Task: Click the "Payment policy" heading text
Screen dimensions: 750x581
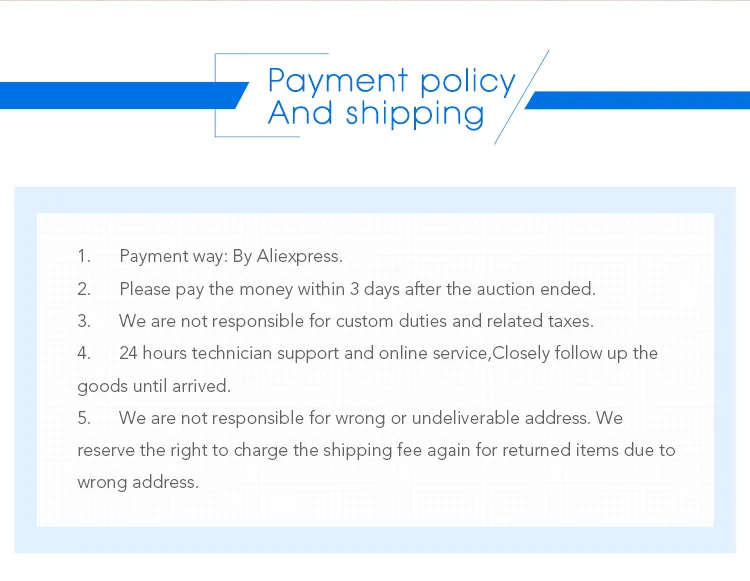Action: pos(391,81)
